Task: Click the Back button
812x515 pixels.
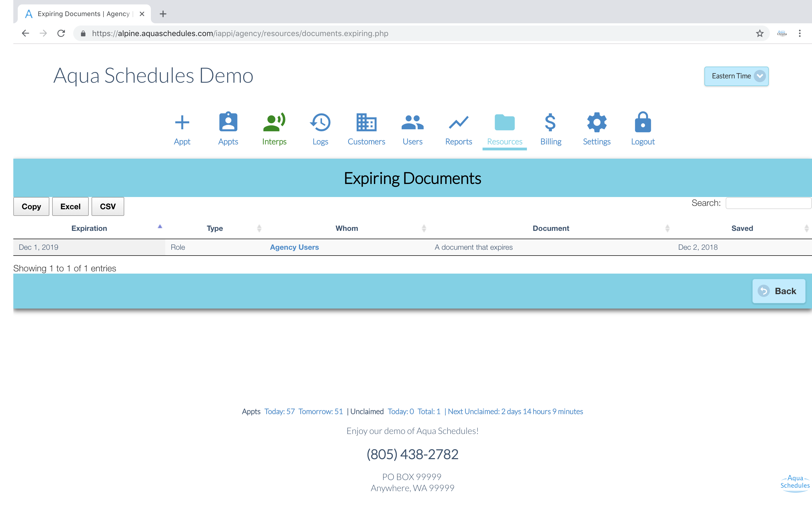Action: (x=779, y=291)
